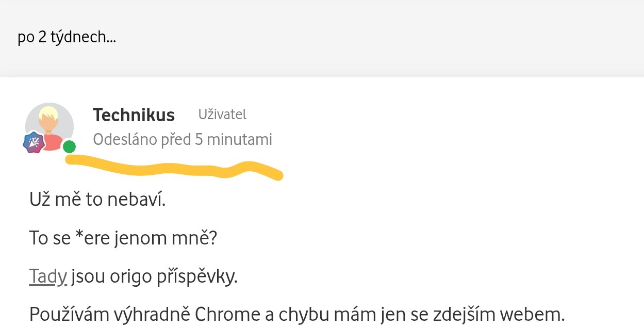Click the sentence 'Už mě to nebaví.'
Viewport: 644px width, 327px height.
click(x=97, y=200)
